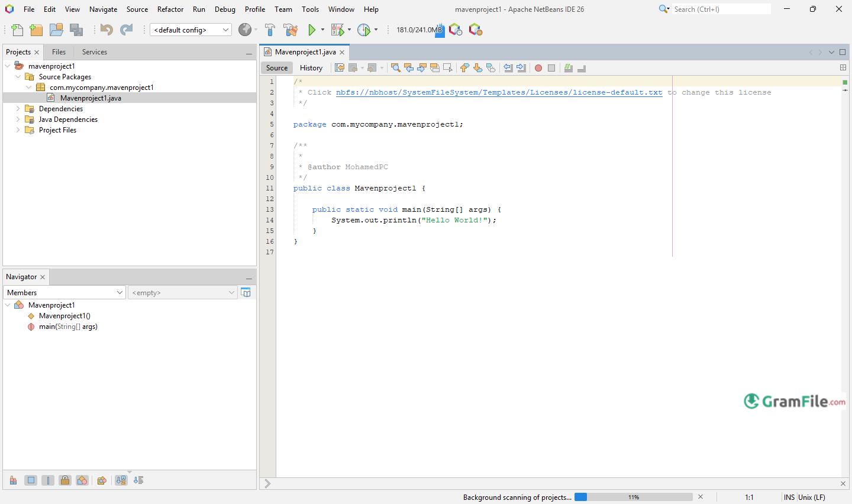The height and width of the screenshot is (504, 852).
Task: Click the Previous Bookmark up-arrow icon
Action: [464, 68]
